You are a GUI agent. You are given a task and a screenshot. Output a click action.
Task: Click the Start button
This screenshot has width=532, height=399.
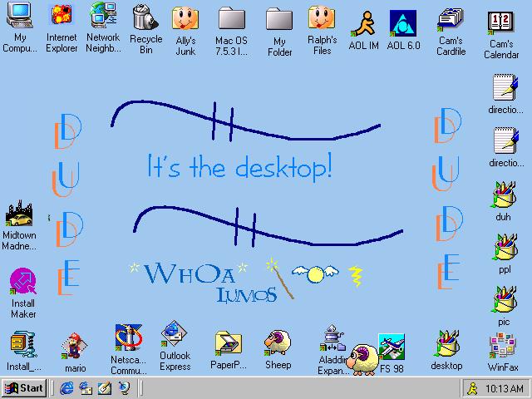(x=24, y=388)
